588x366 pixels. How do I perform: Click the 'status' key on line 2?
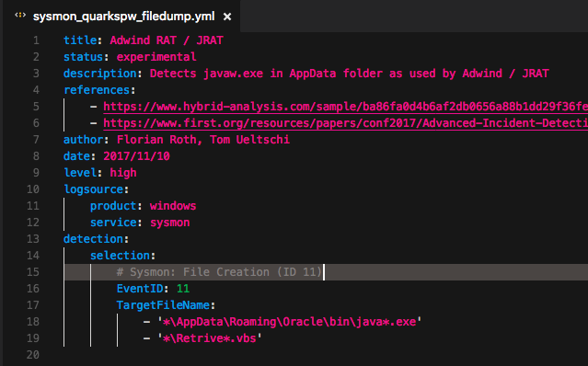click(83, 57)
